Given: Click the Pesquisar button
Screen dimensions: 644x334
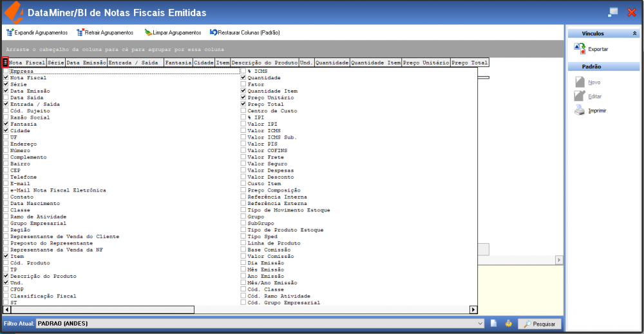Looking at the screenshot, I should click(539, 324).
